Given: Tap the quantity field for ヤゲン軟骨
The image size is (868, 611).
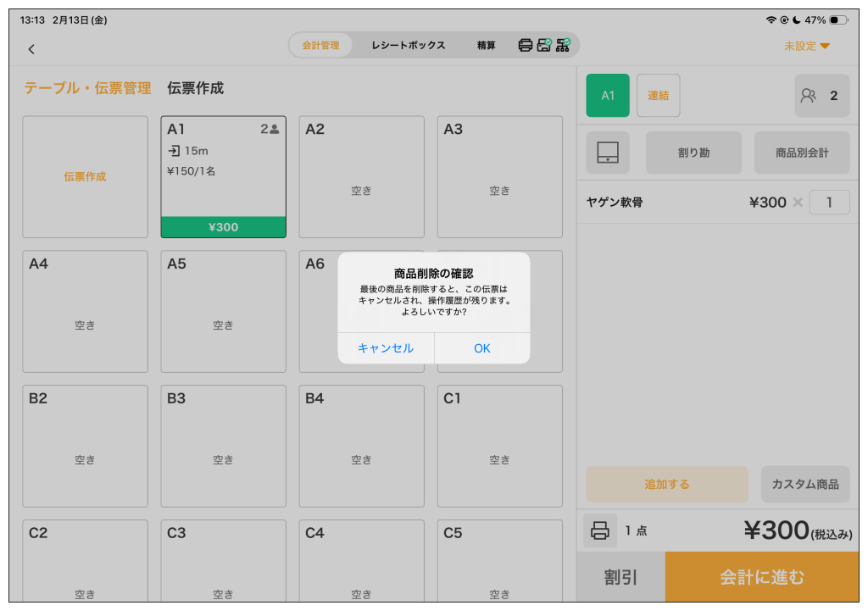Looking at the screenshot, I should click(829, 203).
